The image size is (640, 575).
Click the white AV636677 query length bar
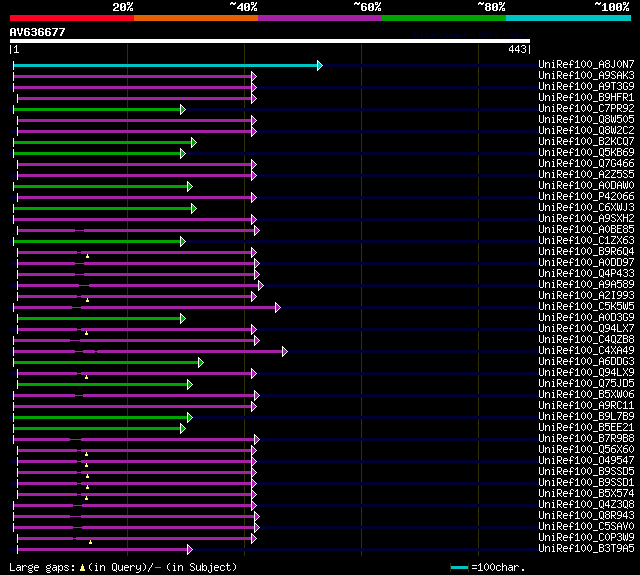270,41
